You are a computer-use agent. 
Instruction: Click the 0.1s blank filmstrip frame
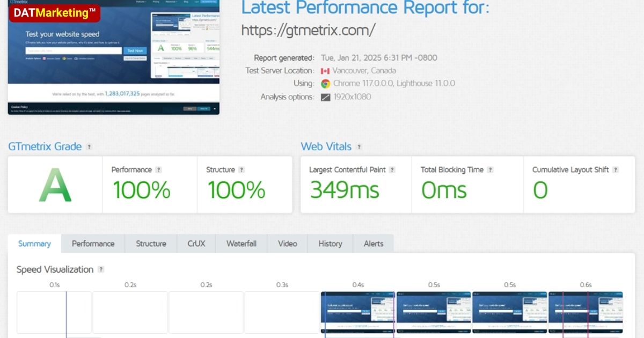[54, 312]
